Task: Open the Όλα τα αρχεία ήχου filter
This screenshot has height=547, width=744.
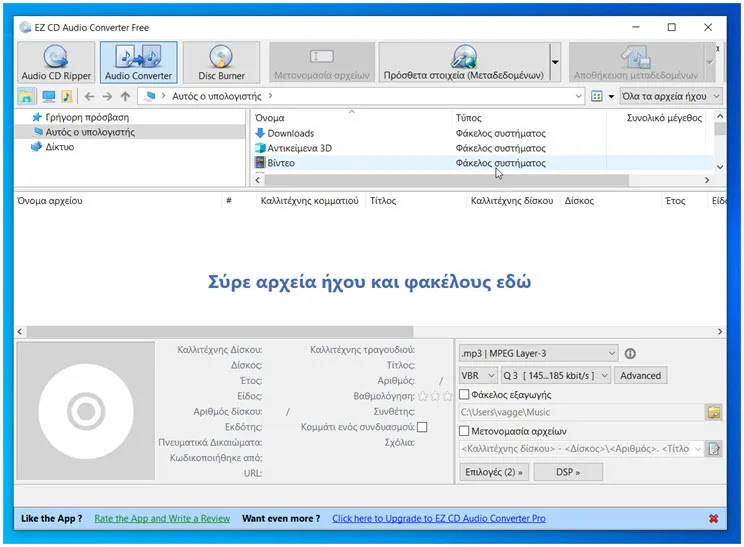Action: click(x=671, y=96)
